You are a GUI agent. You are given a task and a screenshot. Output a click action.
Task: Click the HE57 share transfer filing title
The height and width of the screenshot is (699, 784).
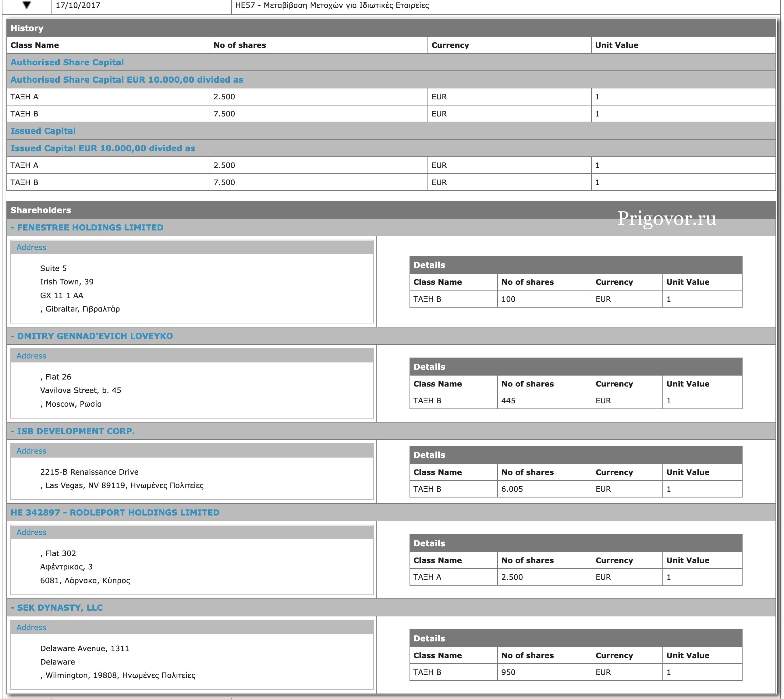[332, 5]
